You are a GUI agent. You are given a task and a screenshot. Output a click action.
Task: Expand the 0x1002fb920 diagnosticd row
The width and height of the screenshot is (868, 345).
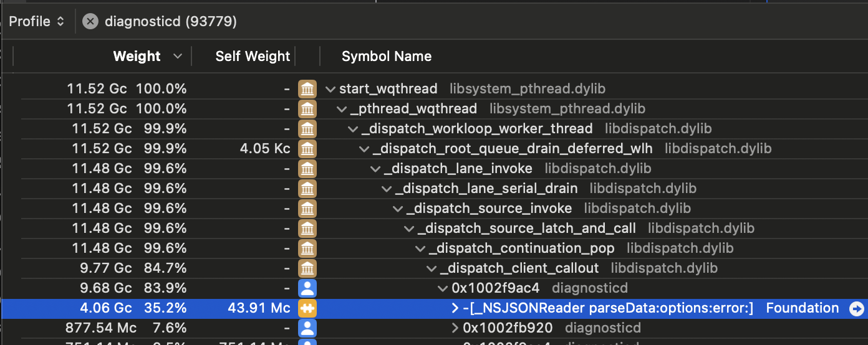coord(455,328)
